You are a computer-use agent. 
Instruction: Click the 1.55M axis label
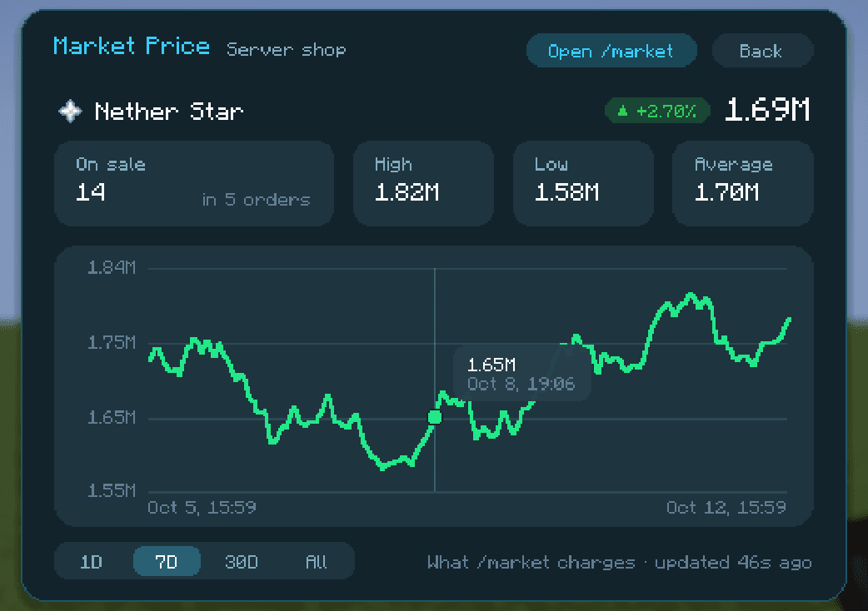click(112, 491)
